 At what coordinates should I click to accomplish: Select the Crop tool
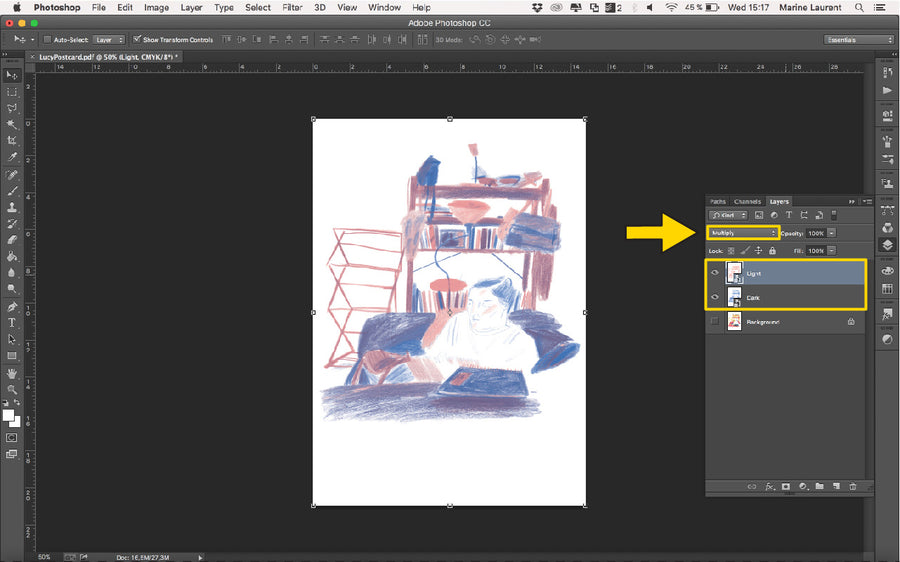click(11, 140)
